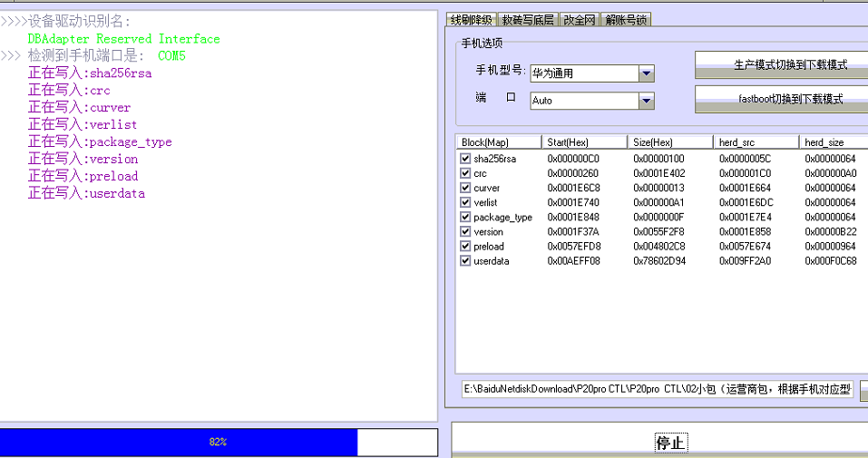Click the herd_size column header
This screenshot has width=868, height=458.
834,142
